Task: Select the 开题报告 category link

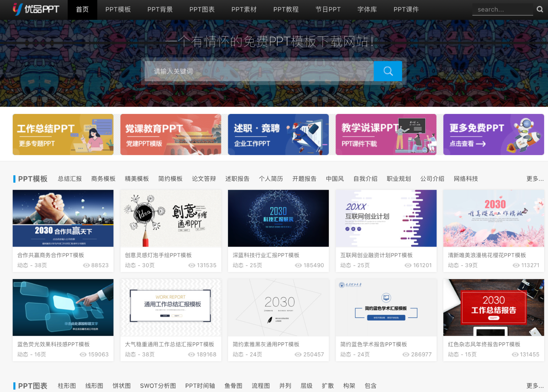Action: tap(304, 179)
